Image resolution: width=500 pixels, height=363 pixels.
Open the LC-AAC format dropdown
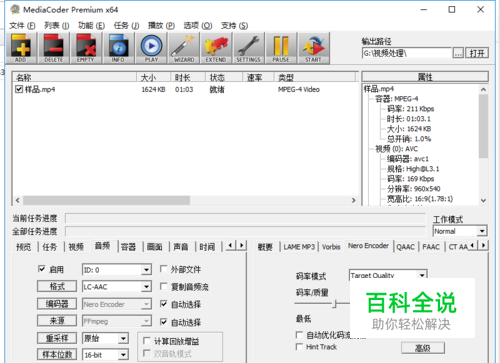(146, 287)
